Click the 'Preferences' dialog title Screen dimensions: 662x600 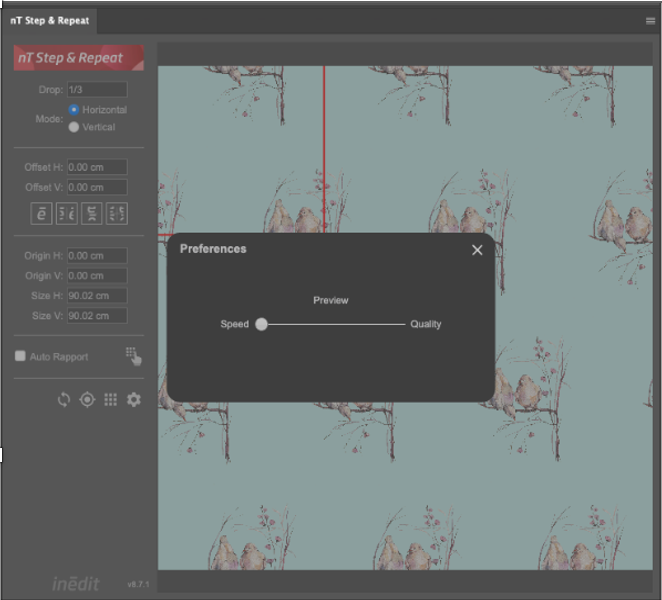213,249
